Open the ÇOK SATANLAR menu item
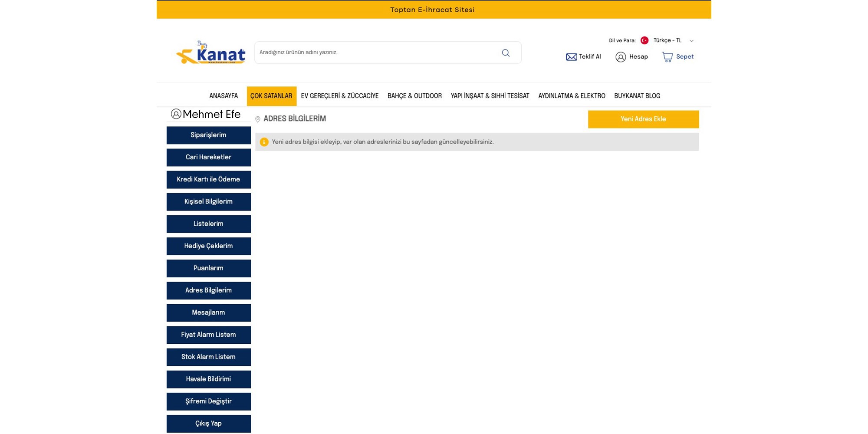Viewport: 868px width, 434px height. (x=271, y=96)
